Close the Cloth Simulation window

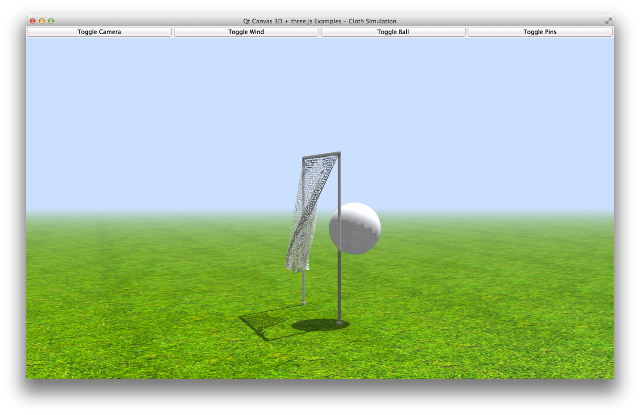32,21
